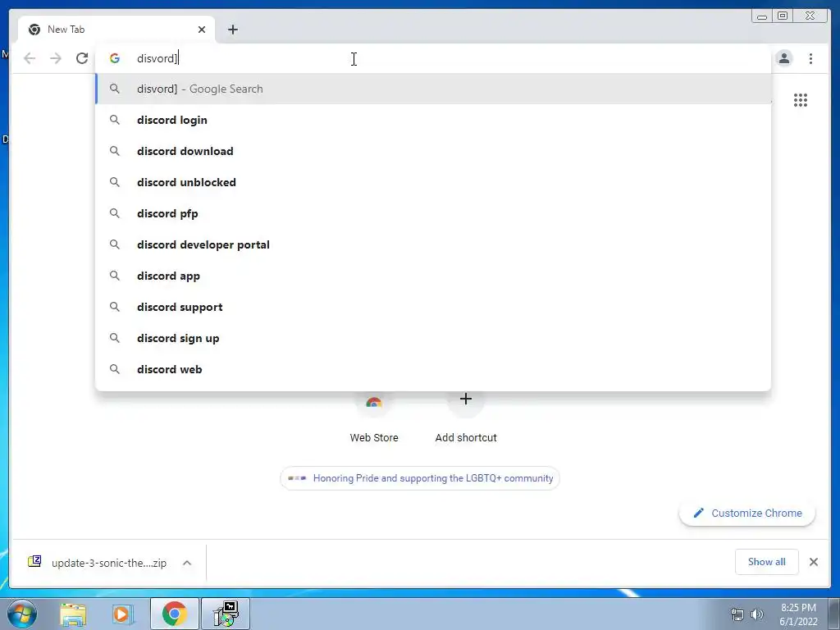Click the taskbar clock showing 8:25 PM

point(798,614)
